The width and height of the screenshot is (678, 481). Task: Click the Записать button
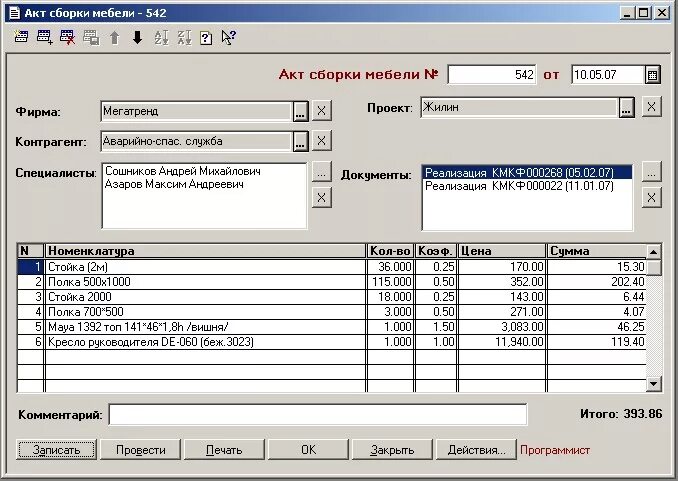(x=56, y=450)
